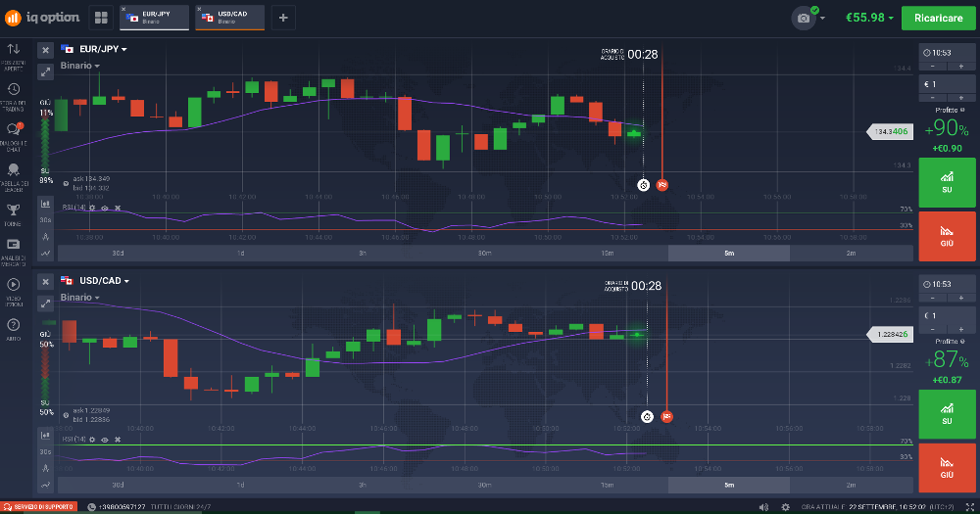Toggle sound with the speaker icon
Image resolution: width=980 pixels, height=514 pixels.
(x=763, y=507)
